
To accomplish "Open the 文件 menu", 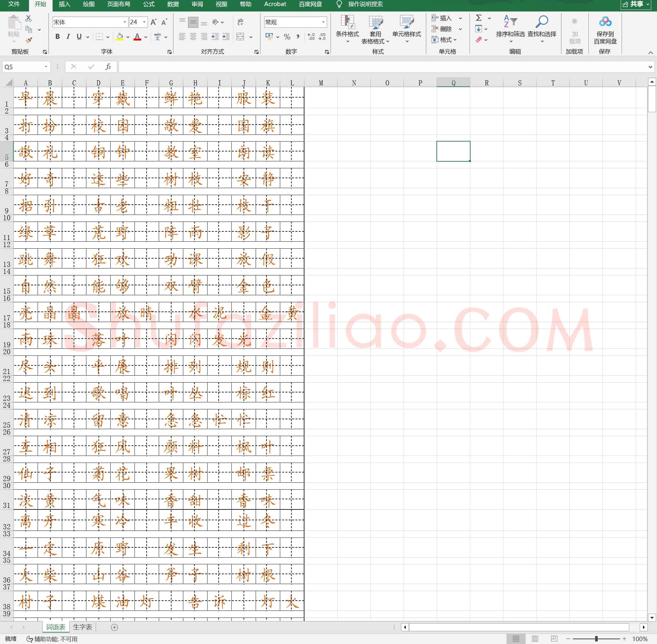I will (14, 4).
